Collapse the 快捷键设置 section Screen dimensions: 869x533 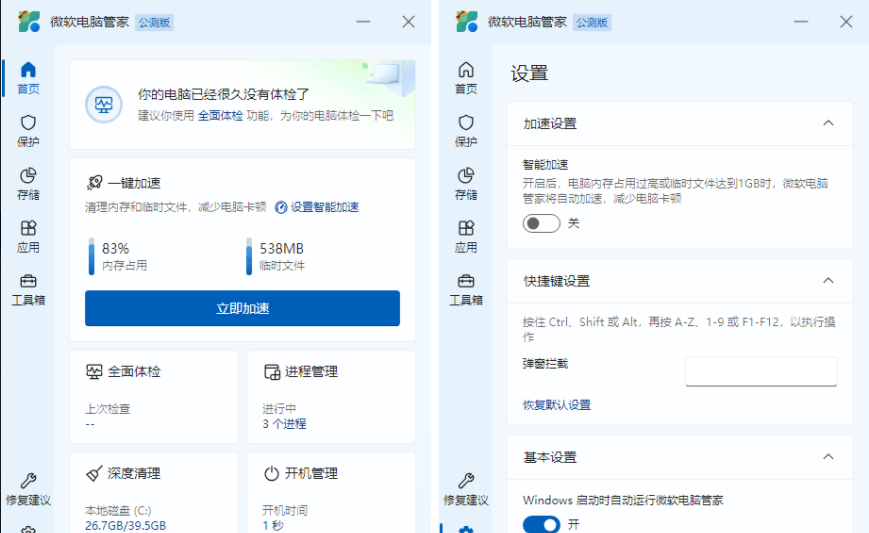coord(827,281)
